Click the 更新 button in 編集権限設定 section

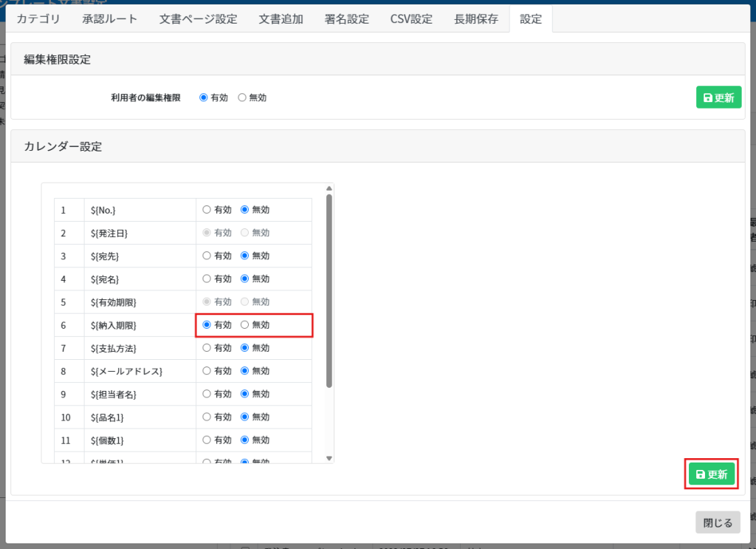click(x=718, y=98)
